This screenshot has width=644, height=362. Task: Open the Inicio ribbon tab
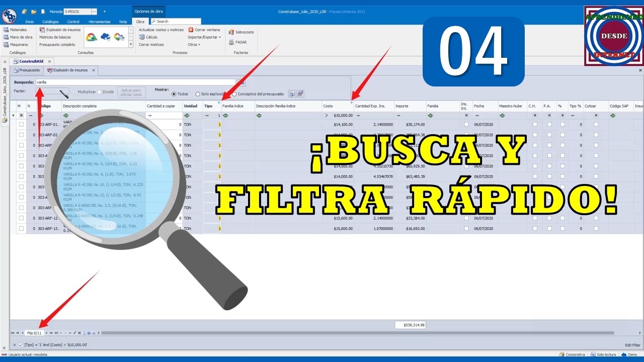tap(30, 22)
